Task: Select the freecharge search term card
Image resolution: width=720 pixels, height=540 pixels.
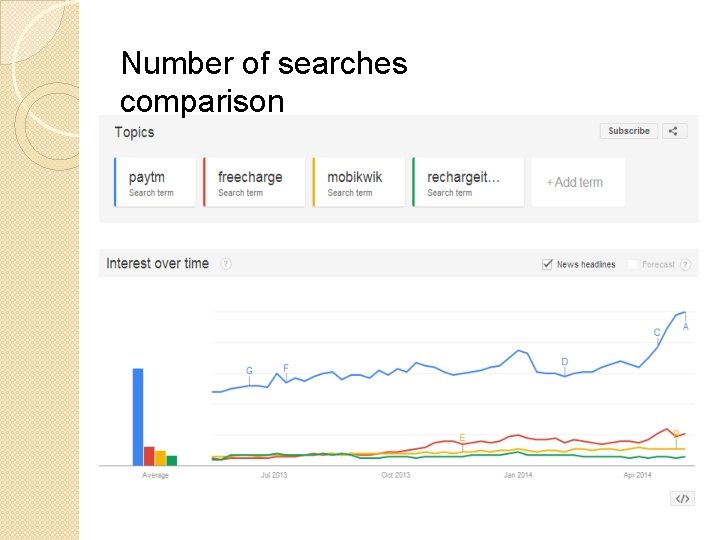Action: 254,182
